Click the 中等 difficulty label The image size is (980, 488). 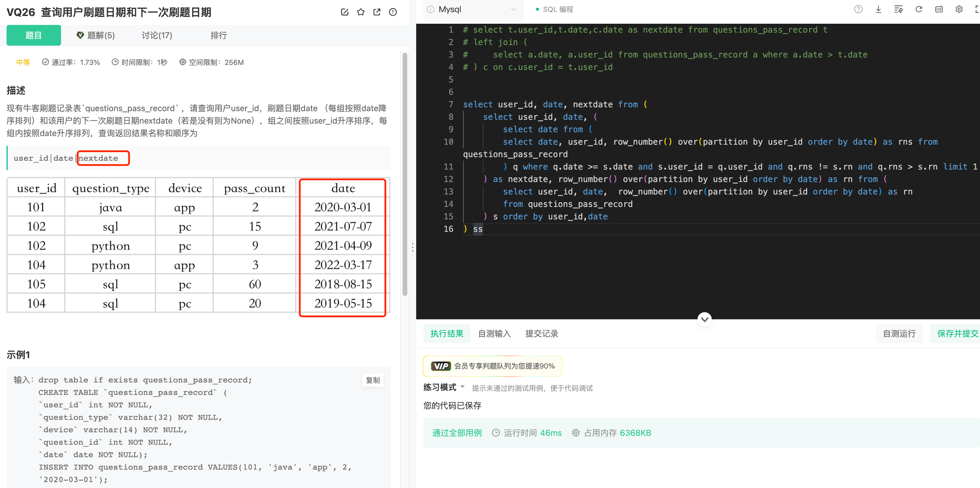(23, 62)
